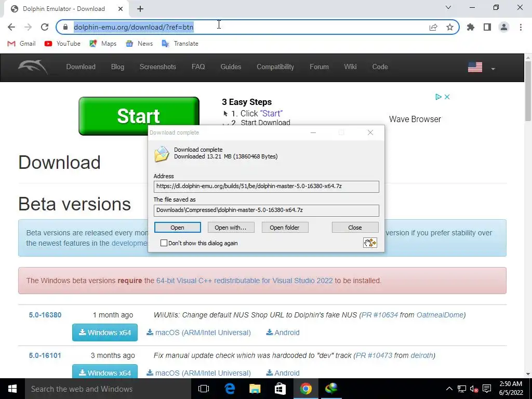Click the page vertical scrollbar thumb
This screenshot has width=532, height=399.
click(528, 91)
